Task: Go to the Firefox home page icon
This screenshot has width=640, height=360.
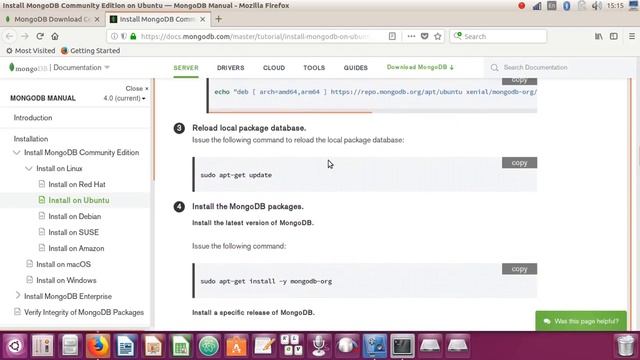Action: click(55, 36)
